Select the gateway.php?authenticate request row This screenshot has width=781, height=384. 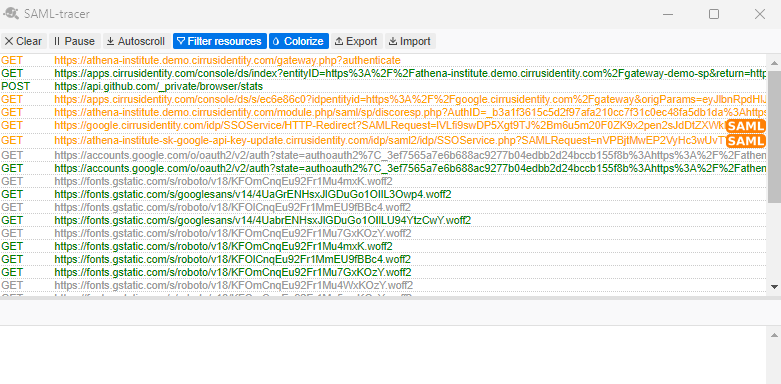(x=384, y=60)
